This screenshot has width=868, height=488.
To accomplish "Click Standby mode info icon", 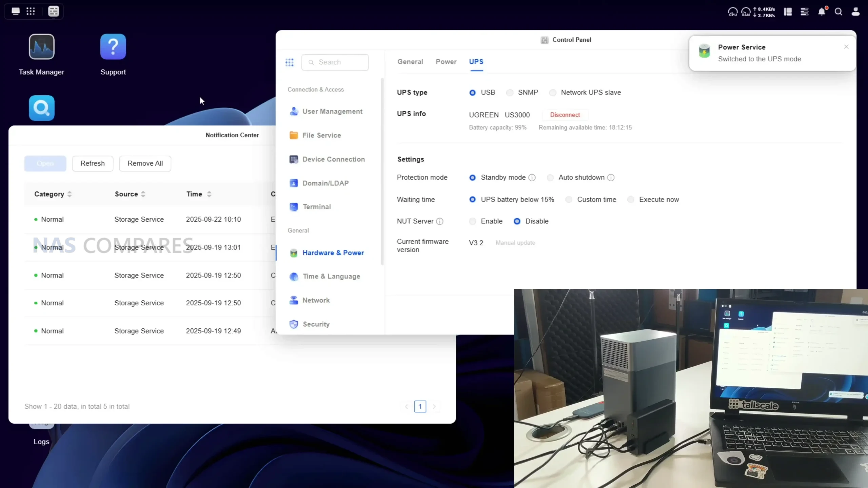I will [532, 178].
